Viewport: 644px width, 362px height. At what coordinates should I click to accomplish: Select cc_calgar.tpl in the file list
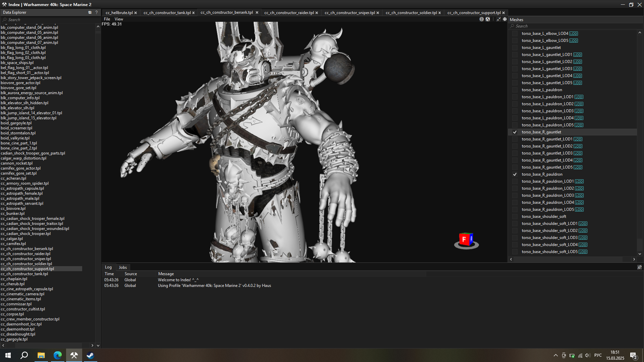pyautogui.click(x=12, y=239)
